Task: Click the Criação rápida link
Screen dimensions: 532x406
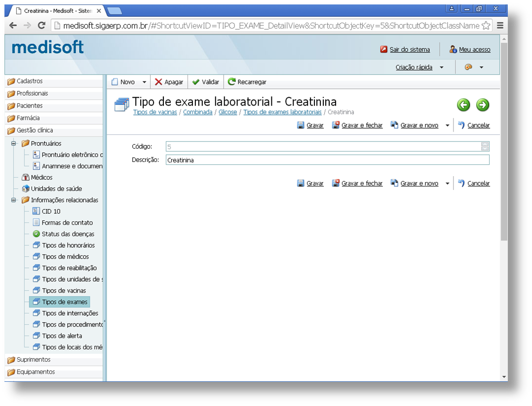Action: pyautogui.click(x=414, y=67)
